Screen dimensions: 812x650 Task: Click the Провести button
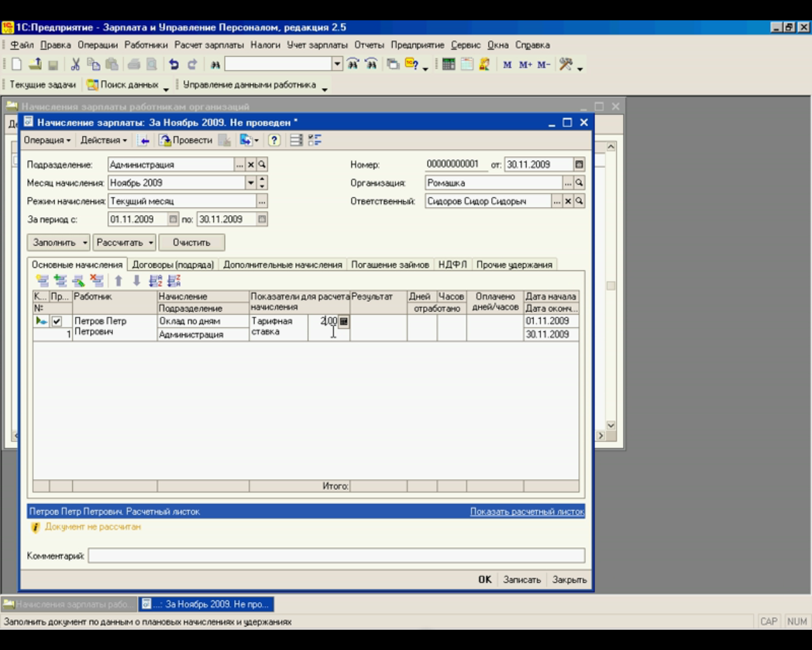pyautogui.click(x=186, y=140)
